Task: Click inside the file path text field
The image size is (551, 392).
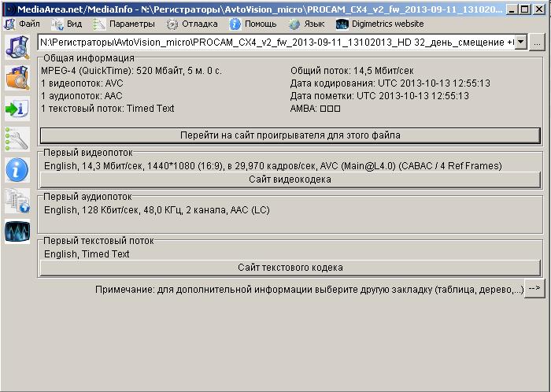Action: coord(275,43)
